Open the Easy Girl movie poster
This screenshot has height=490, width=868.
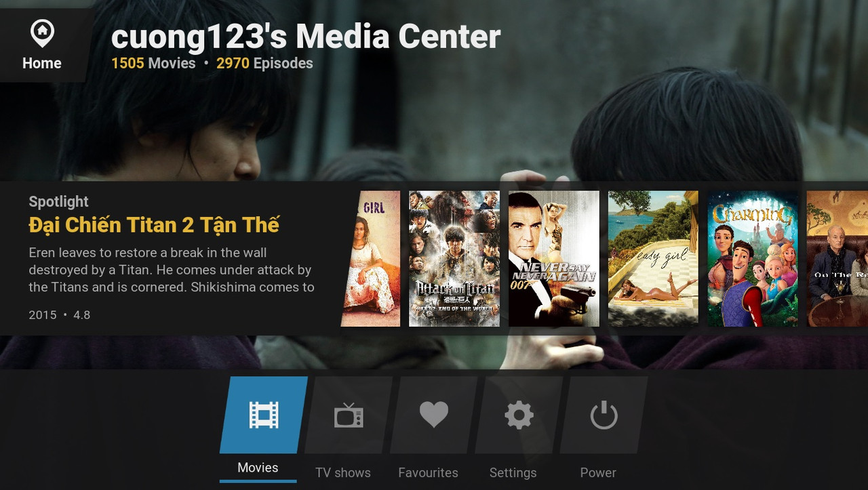653,258
